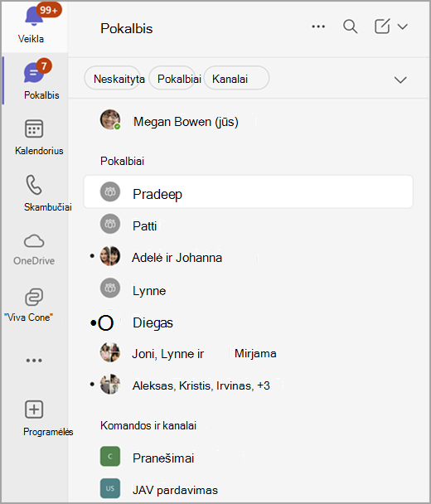
Task: Open the Pranešimai channel
Action: coord(248,458)
